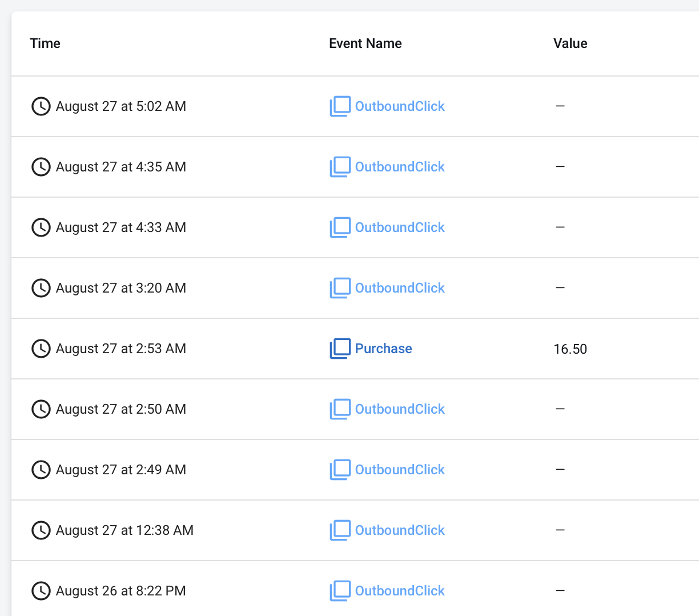
Task: Open the OutboundClick event from August 26
Action: pos(400,591)
